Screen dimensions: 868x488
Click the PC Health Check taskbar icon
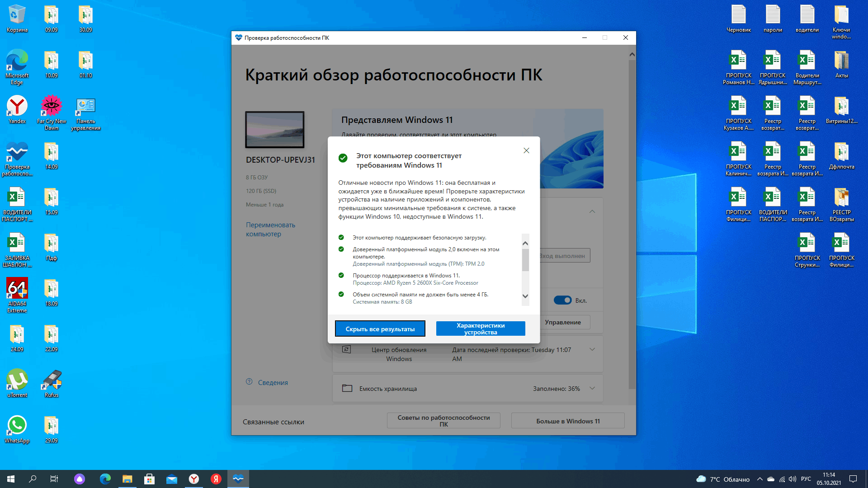238,479
